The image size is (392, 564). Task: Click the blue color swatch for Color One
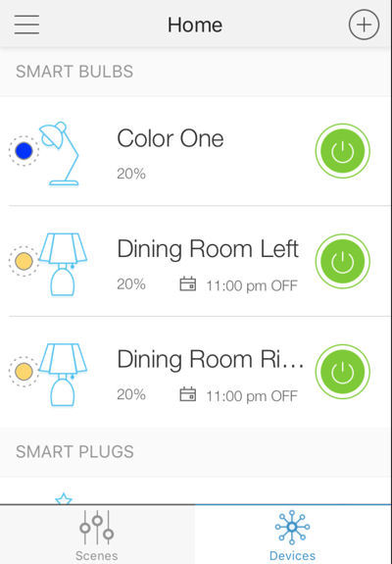tap(24, 151)
